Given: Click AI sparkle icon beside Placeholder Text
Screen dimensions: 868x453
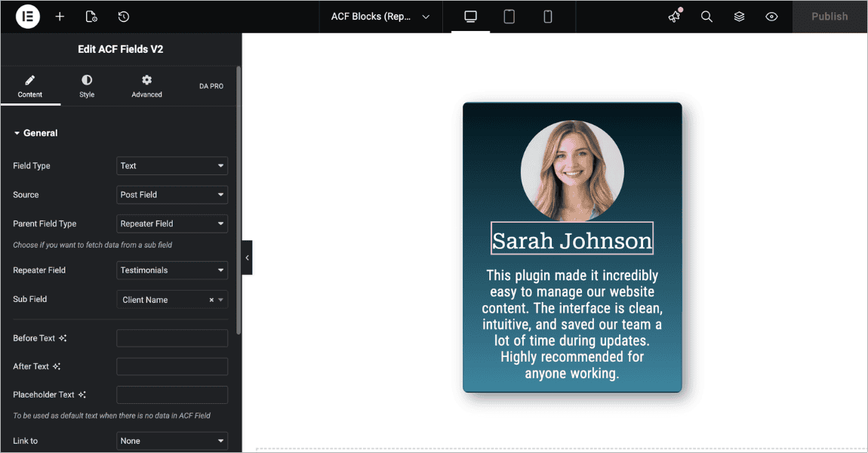Looking at the screenshot, I should click(82, 394).
